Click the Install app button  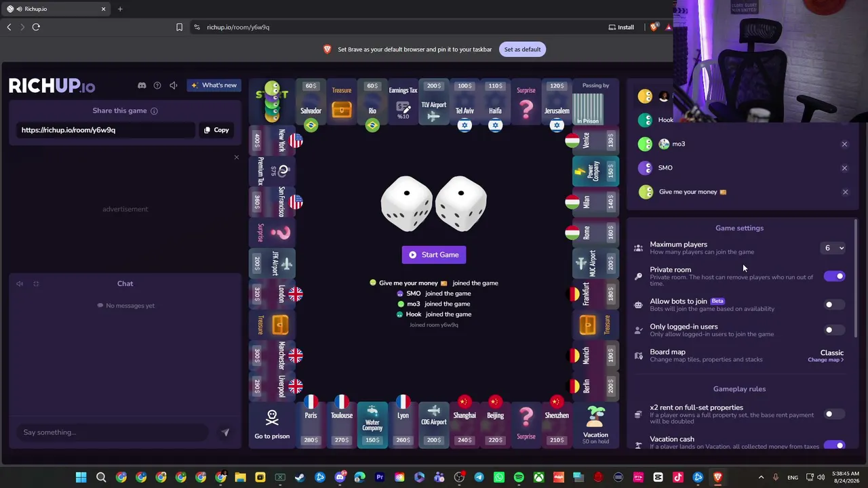click(621, 27)
